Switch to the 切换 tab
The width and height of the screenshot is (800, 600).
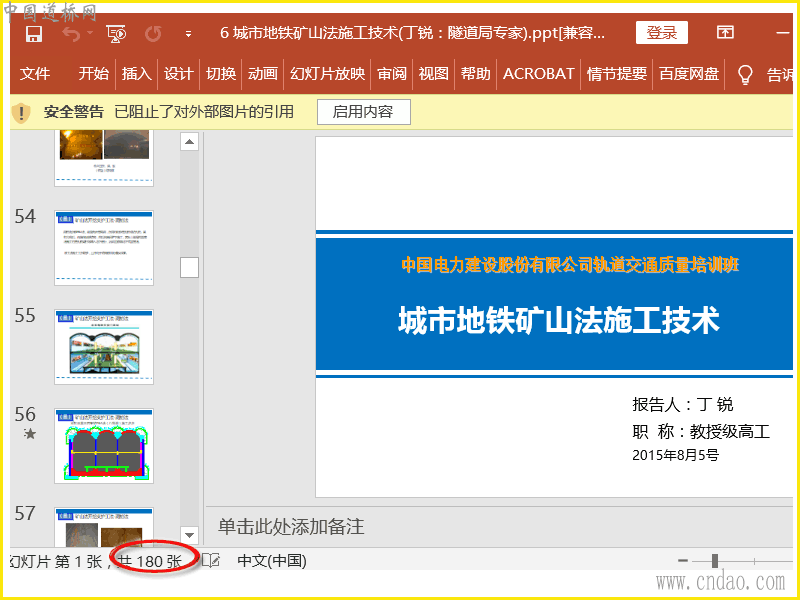(221, 74)
